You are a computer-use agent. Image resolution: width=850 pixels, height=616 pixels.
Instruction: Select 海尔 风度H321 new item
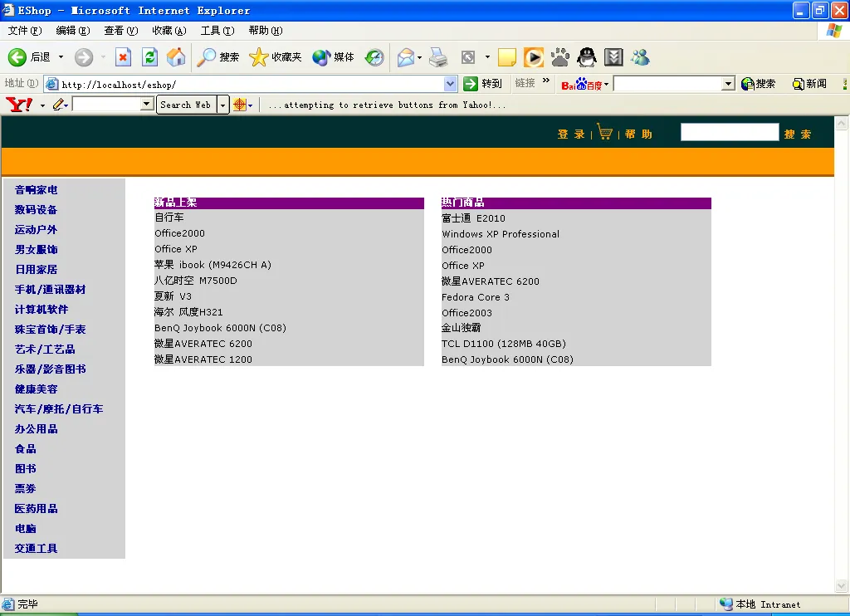(188, 312)
